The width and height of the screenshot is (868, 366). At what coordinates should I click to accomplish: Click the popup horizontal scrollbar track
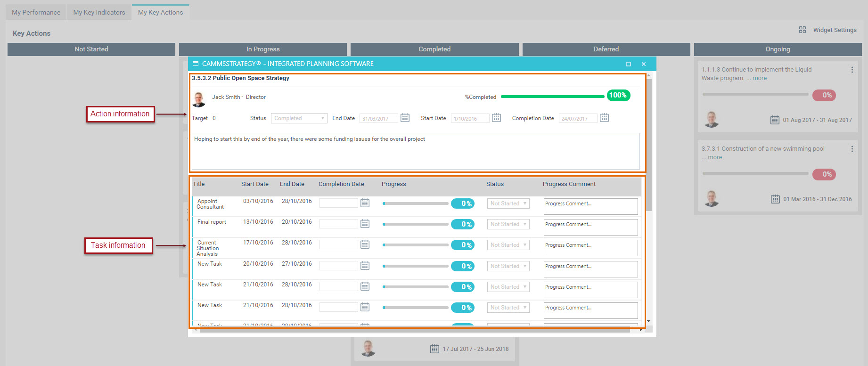pyautogui.click(x=415, y=330)
